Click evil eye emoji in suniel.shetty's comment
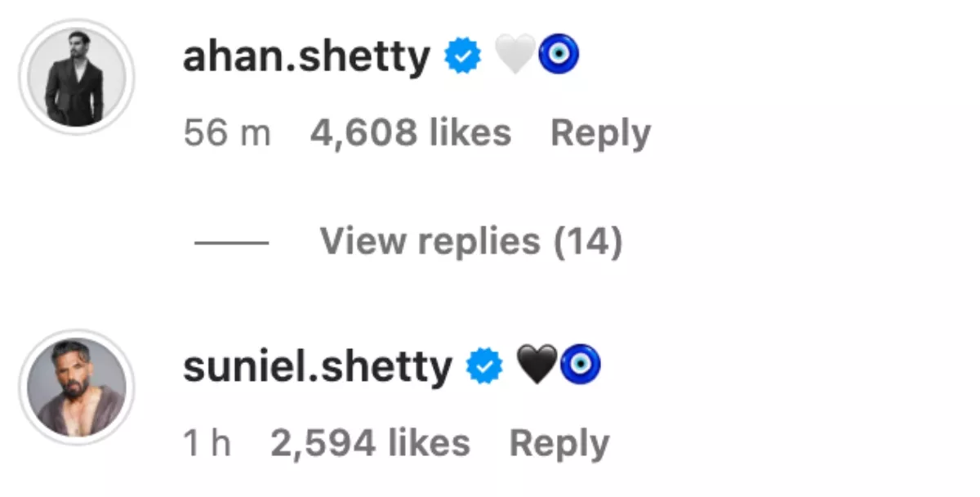 (581, 365)
